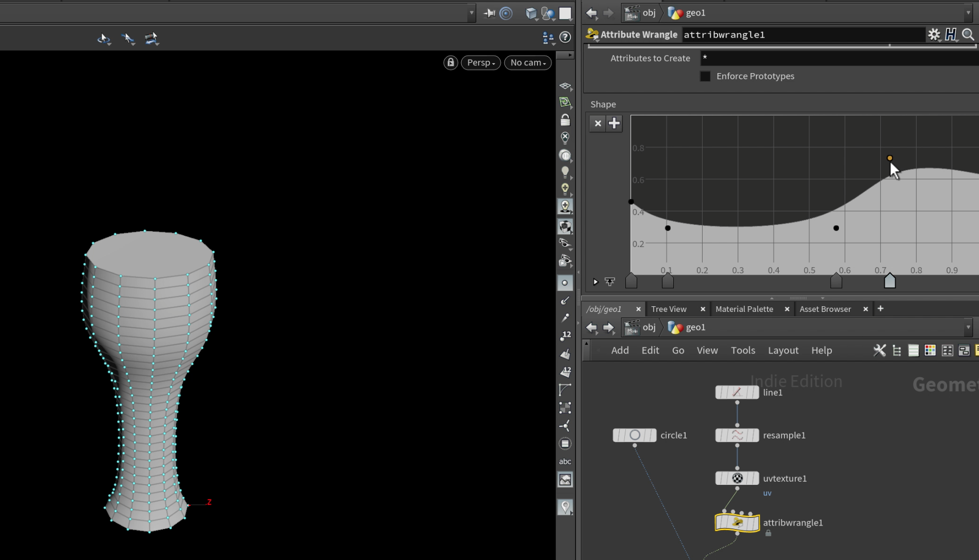
Task: Select the abc annotation tool in the right toolbar
Action: click(565, 461)
